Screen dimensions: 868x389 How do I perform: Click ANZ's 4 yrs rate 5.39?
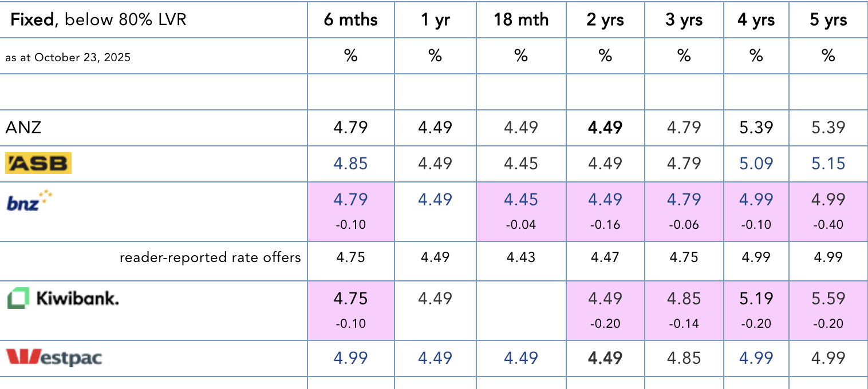point(756,127)
